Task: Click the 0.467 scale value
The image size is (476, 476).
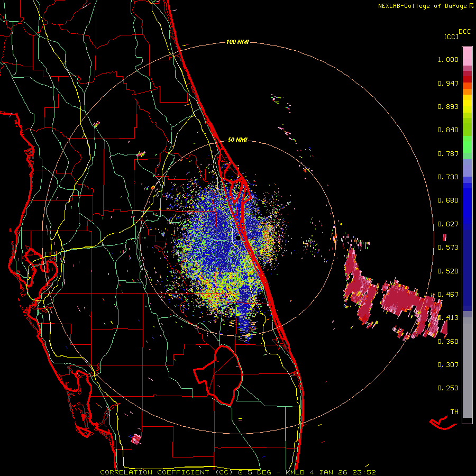Action: pos(448,295)
